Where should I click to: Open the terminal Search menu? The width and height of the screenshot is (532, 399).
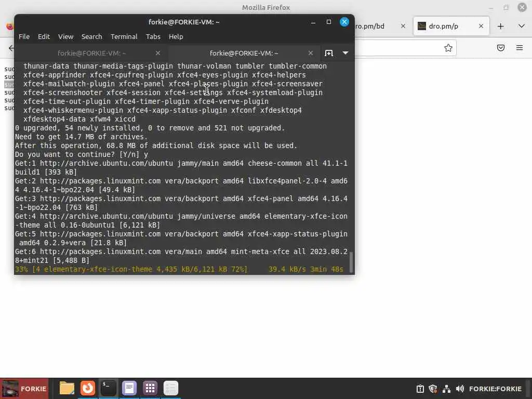tap(91, 37)
